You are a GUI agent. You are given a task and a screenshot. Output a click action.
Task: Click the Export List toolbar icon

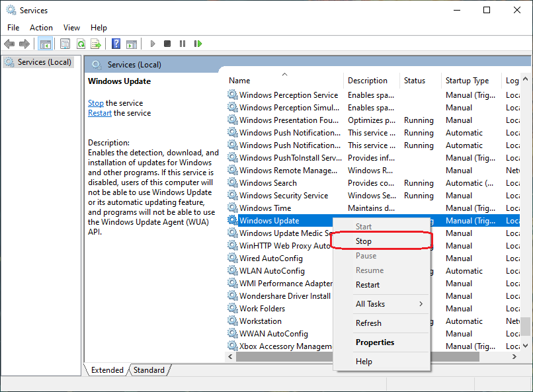coord(96,44)
